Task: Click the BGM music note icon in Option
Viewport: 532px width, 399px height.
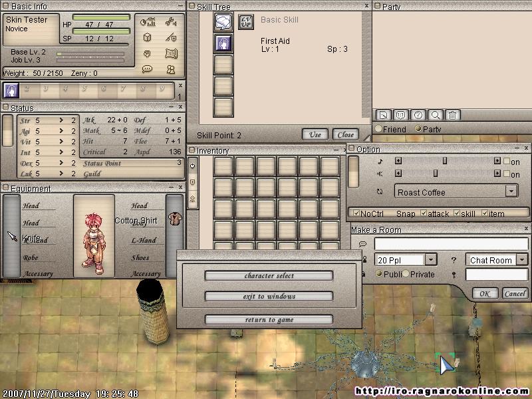Action: tap(380, 162)
